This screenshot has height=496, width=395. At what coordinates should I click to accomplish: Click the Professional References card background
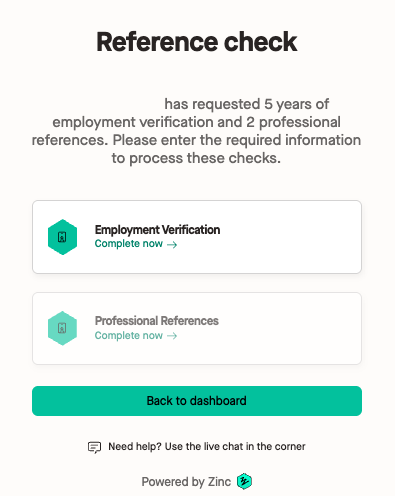pos(197,328)
